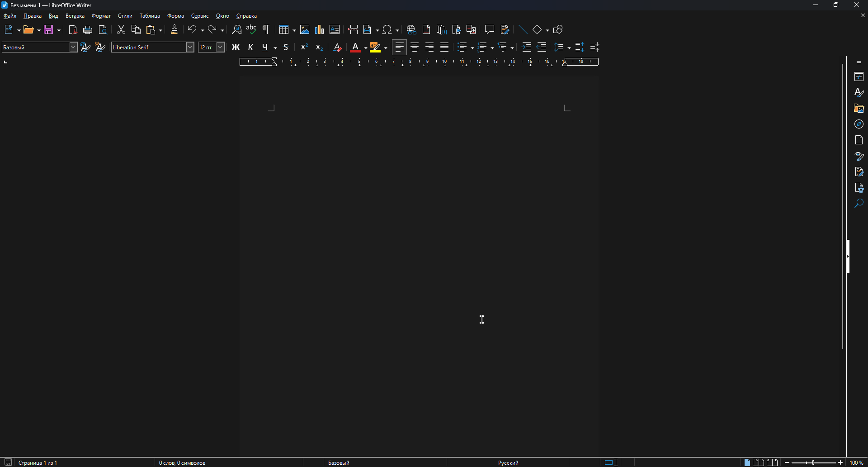The image size is (868, 467).
Task: Open the Файл menu
Action: (10, 16)
